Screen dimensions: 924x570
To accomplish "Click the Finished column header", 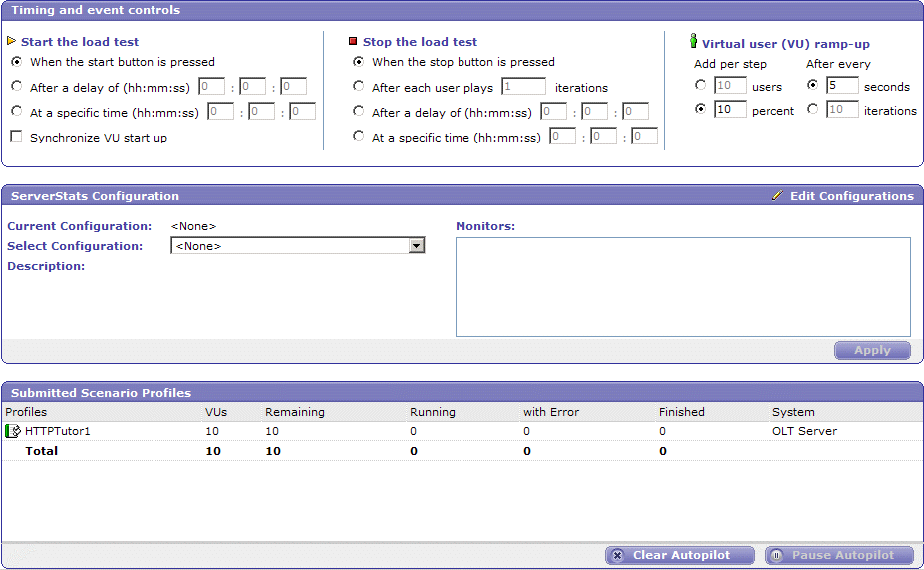I will 681,412.
